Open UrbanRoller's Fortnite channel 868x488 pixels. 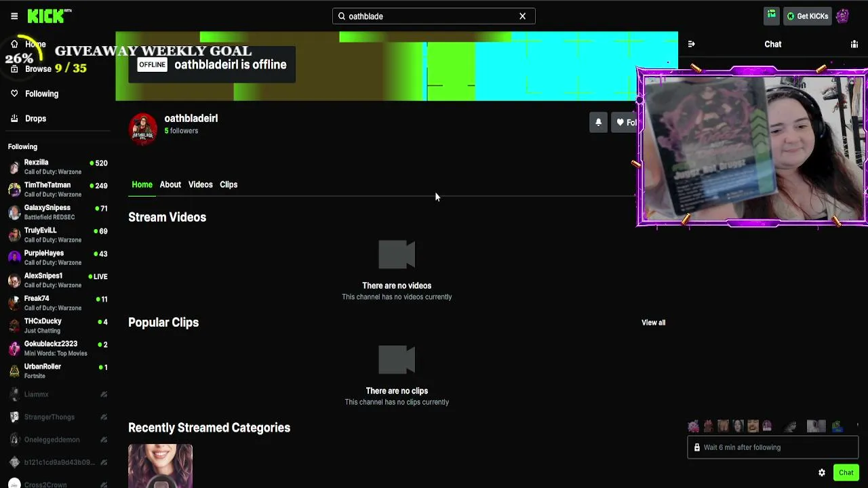pos(58,371)
